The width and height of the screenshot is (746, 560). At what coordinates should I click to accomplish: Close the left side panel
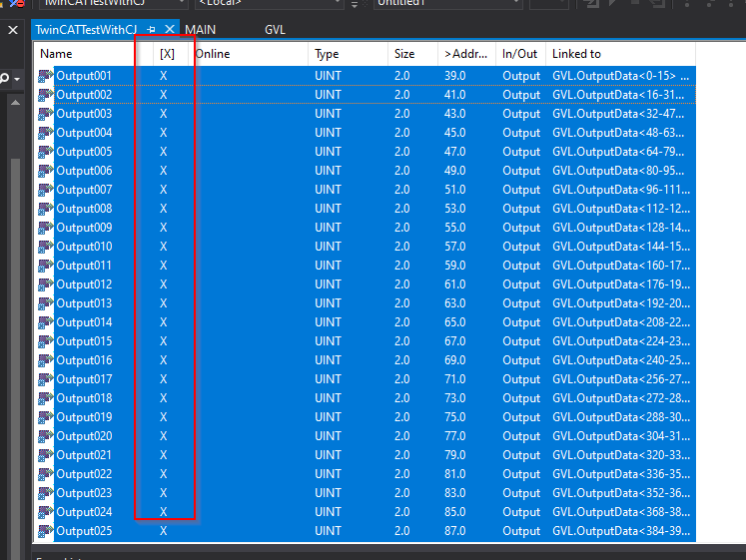[x=13, y=30]
